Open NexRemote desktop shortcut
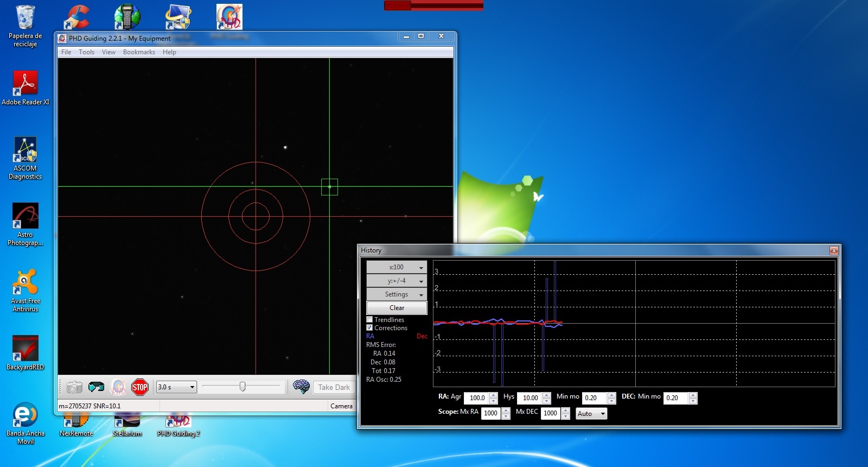The image size is (868, 467). coord(76,425)
